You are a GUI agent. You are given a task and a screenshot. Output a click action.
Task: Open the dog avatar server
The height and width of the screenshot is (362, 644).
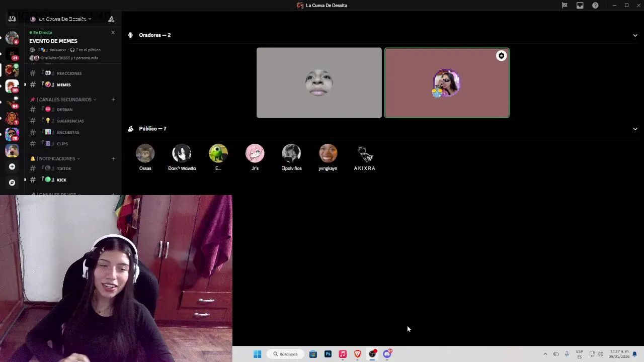coord(12,150)
